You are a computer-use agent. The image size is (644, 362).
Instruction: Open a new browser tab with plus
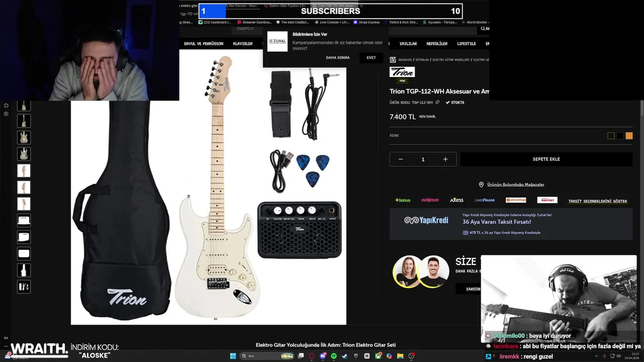361,6
